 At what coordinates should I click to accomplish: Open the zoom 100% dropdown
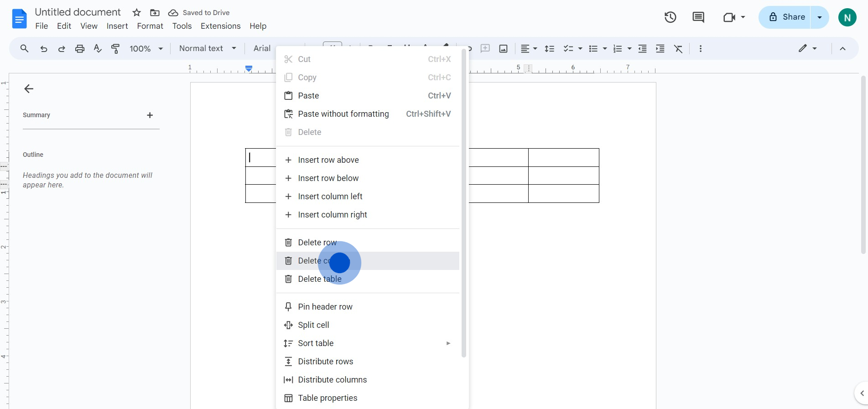(x=146, y=49)
